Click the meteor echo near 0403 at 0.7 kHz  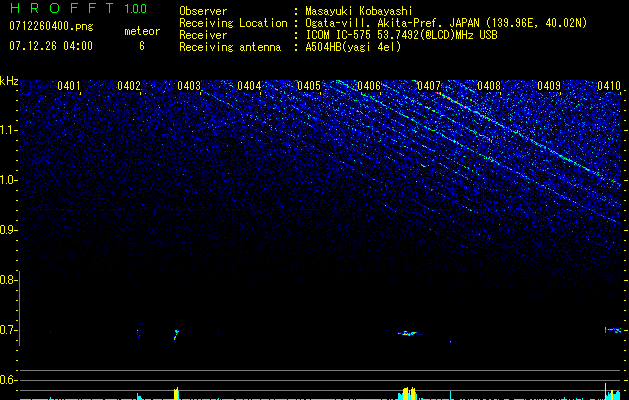pyautogui.click(x=176, y=334)
